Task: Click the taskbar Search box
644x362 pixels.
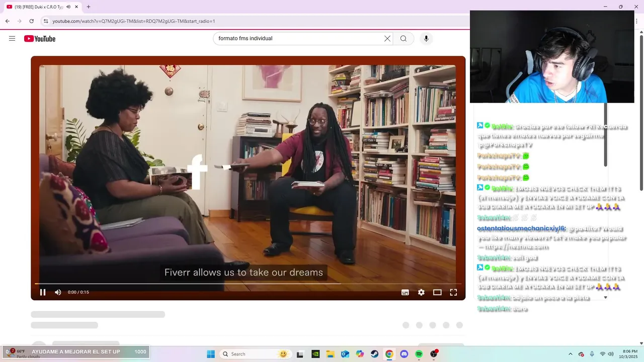Action: coord(255,354)
